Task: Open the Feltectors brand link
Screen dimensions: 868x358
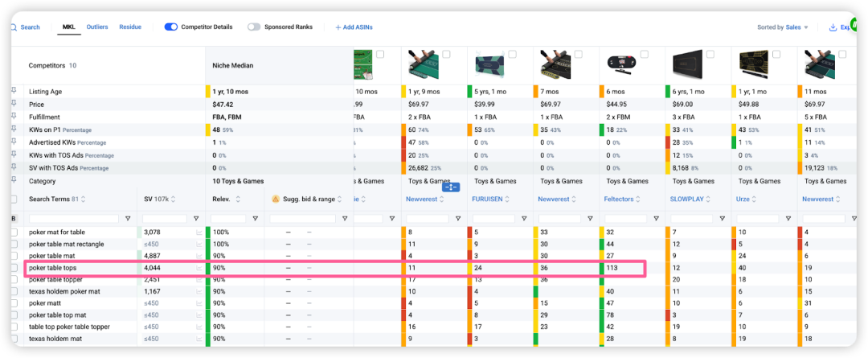Action: (620, 199)
